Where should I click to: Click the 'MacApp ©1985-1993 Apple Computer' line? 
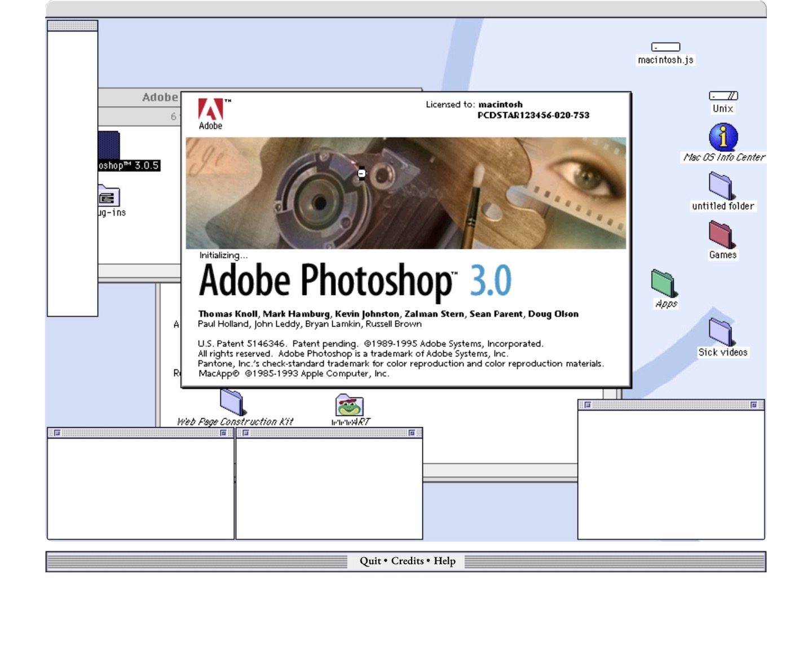click(294, 374)
